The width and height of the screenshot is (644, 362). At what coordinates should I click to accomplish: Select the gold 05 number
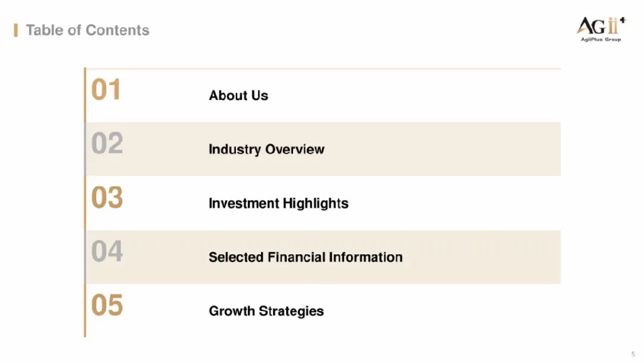pos(107,305)
